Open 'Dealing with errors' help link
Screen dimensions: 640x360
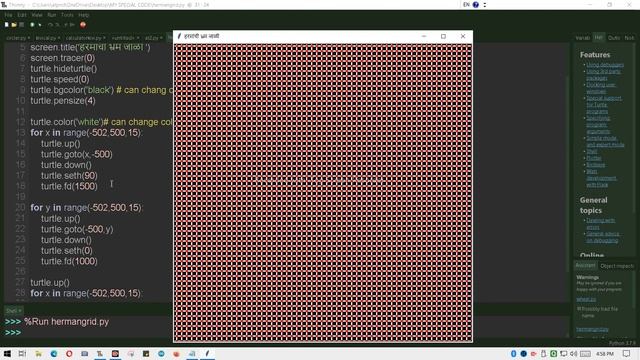pos(600,224)
